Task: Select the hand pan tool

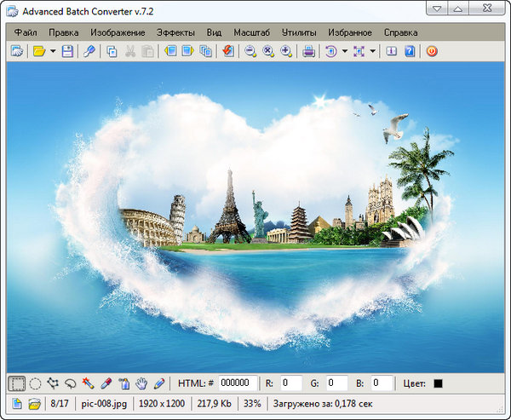Action: (x=142, y=383)
